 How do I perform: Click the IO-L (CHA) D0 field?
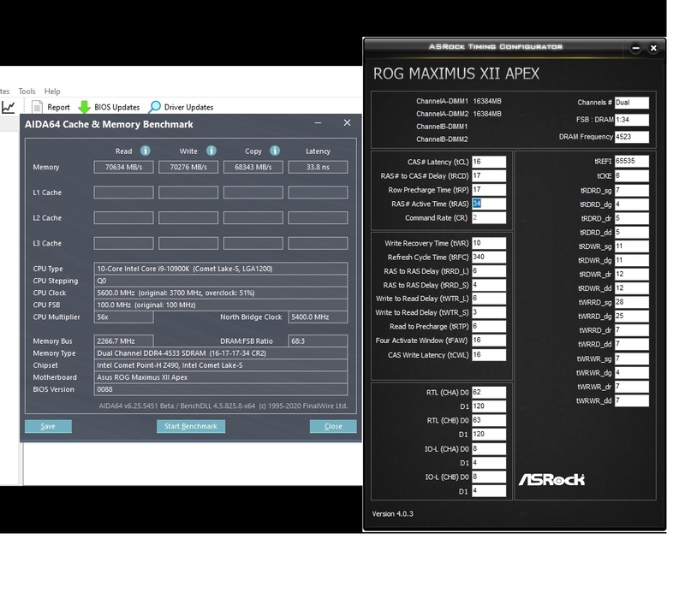click(x=489, y=449)
